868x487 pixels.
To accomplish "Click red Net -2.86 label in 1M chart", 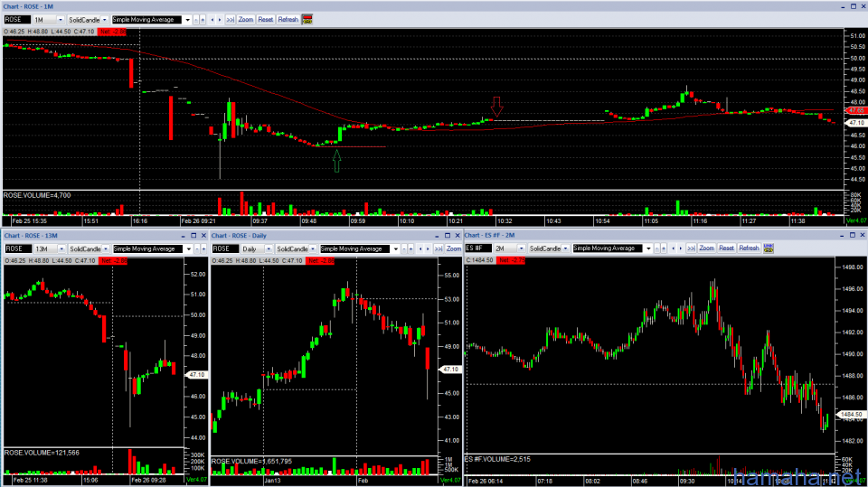I will point(112,33).
